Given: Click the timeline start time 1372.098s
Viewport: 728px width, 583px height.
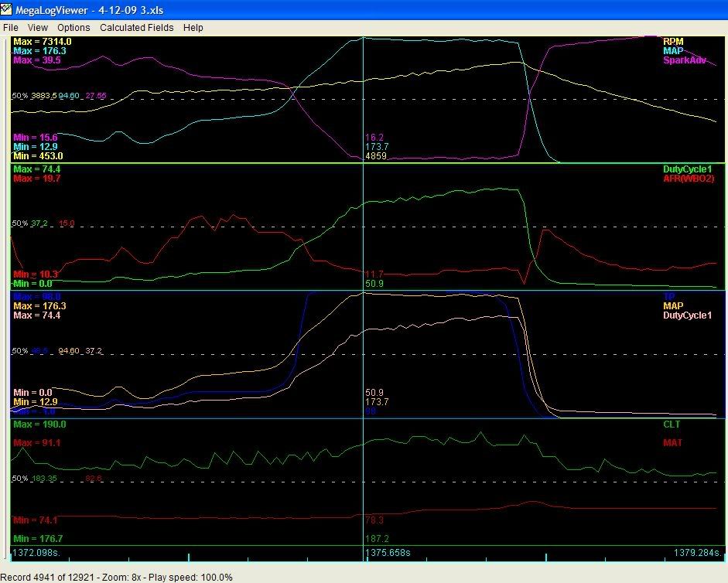Looking at the screenshot, I should pyautogui.click(x=36, y=553).
